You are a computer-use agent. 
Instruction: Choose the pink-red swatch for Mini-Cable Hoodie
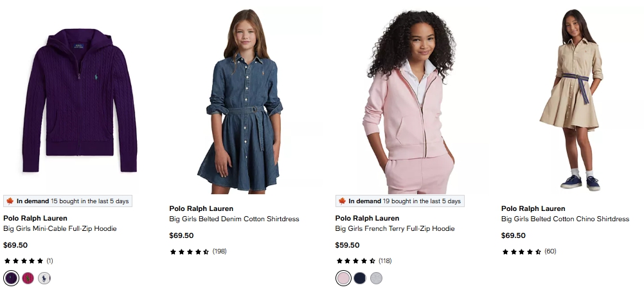pyautogui.click(x=28, y=278)
